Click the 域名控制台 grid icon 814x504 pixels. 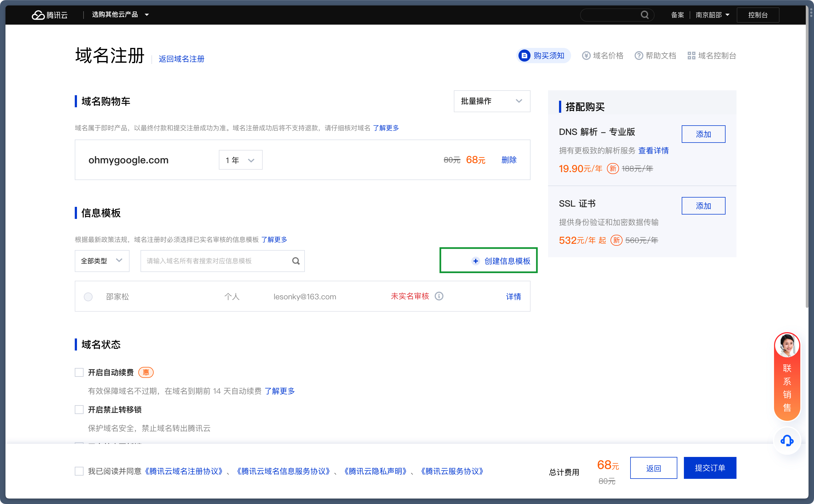click(691, 56)
